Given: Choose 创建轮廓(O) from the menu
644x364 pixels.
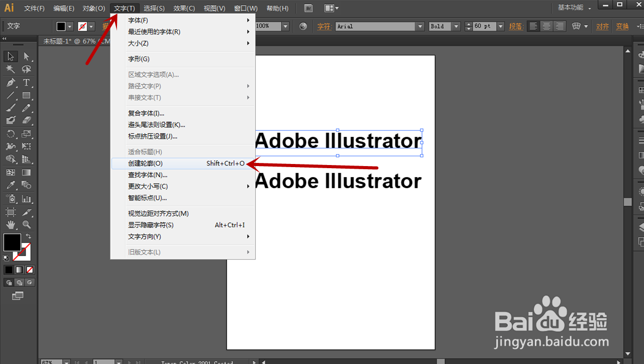Looking at the screenshot, I should click(183, 163).
